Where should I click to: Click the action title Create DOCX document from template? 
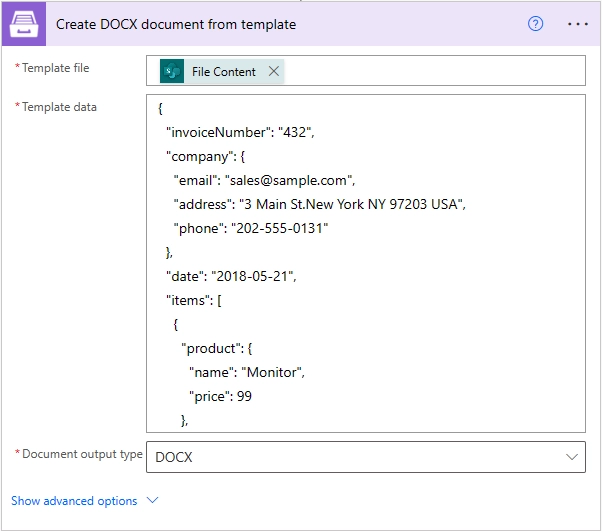coord(176,24)
